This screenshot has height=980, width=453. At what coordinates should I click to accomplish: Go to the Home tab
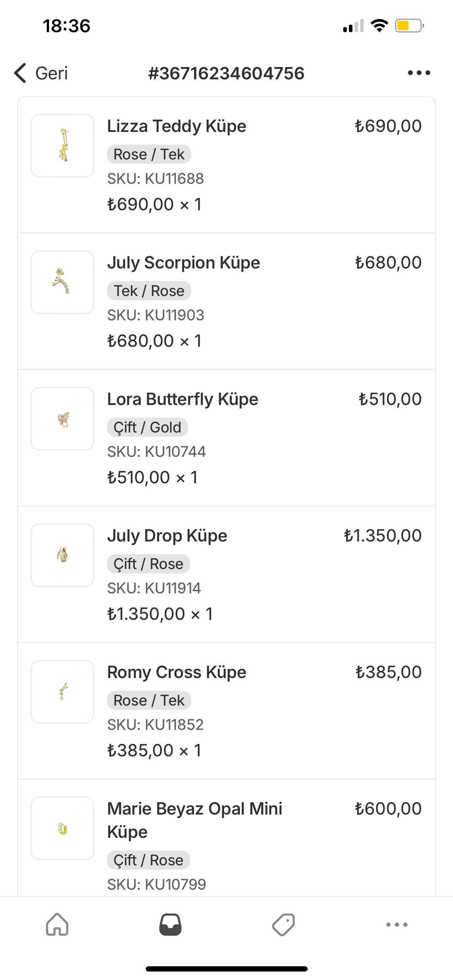(x=57, y=924)
